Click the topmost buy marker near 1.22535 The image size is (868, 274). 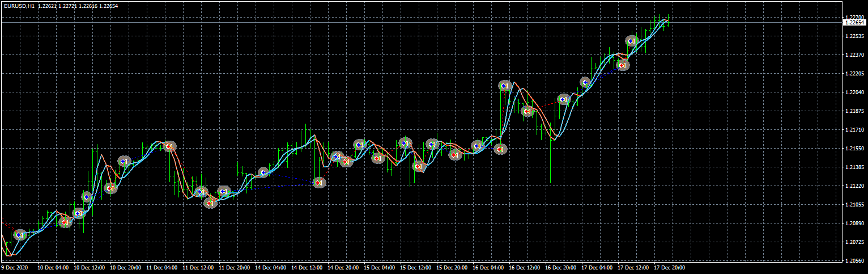[632, 41]
